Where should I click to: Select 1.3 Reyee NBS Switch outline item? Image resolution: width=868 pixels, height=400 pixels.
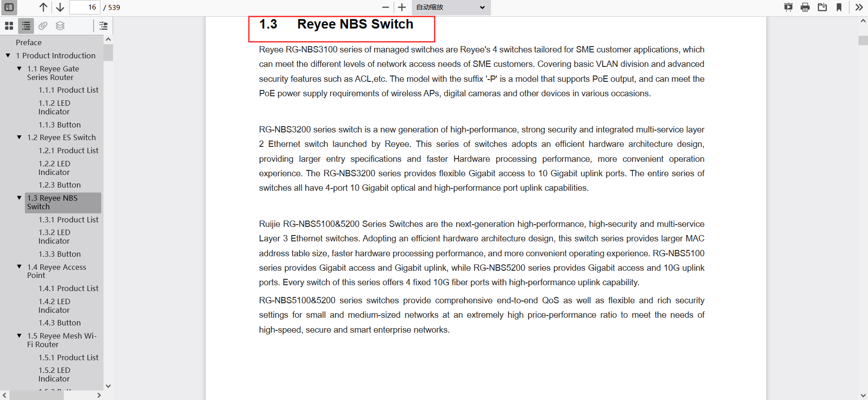tap(63, 202)
